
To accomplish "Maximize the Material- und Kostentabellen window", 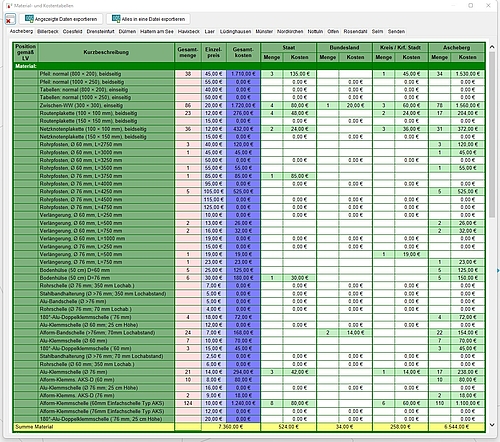I will pos(471,6).
